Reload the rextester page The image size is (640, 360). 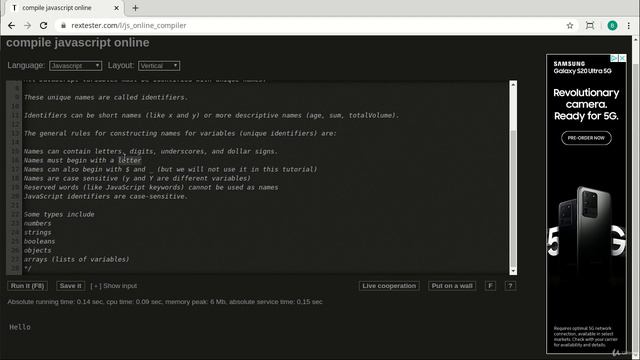(x=43, y=25)
